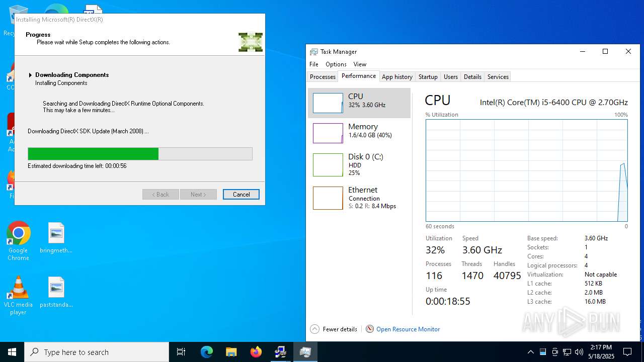644x362 pixels.
Task: Select the Ethernet performance item
Action: (359, 198)
